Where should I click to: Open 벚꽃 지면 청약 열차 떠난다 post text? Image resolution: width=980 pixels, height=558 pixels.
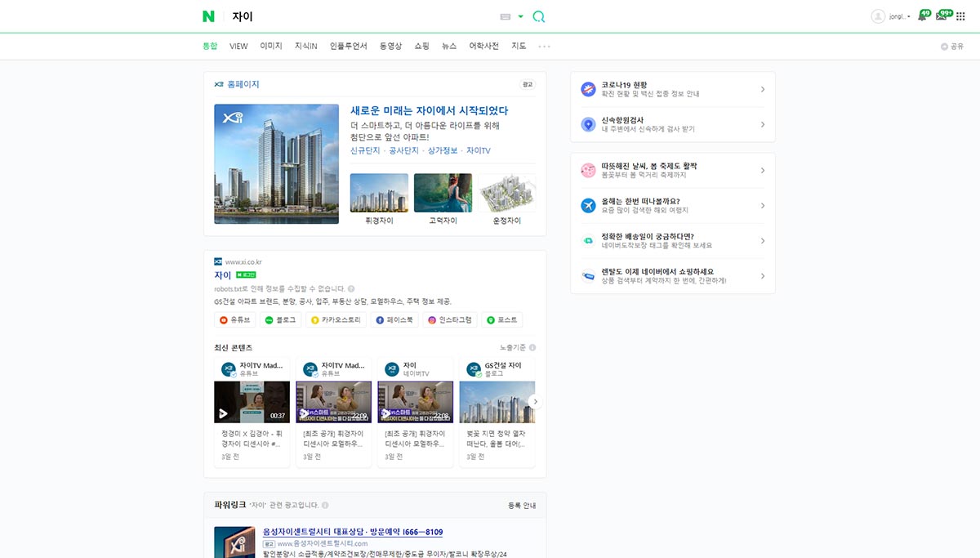tap(496, 438)
